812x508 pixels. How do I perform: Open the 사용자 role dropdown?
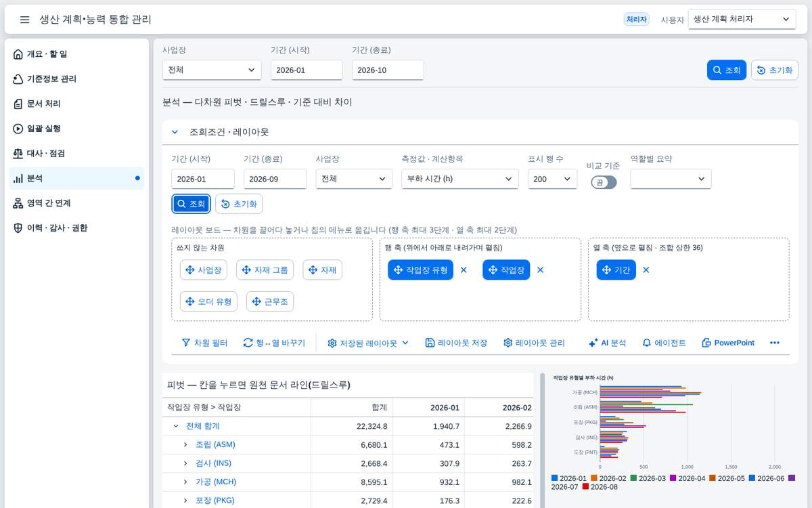pos(742,20)
